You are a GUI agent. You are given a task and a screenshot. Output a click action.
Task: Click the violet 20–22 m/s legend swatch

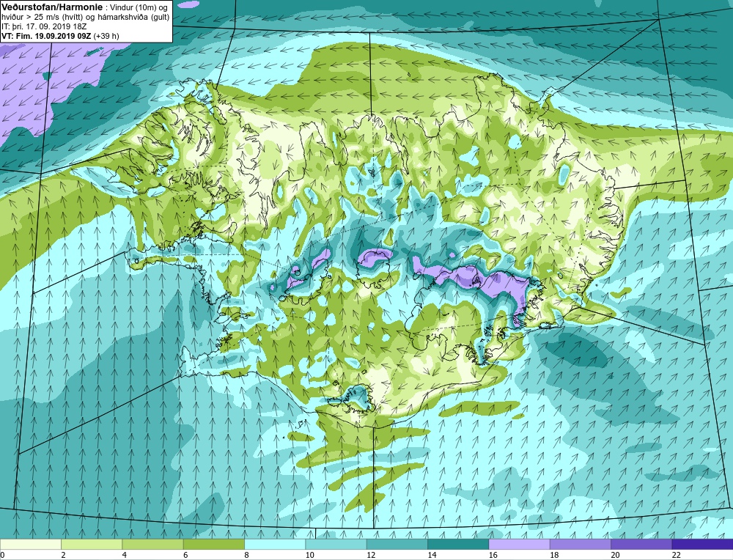pyautogui.click(x=641, y=544)
